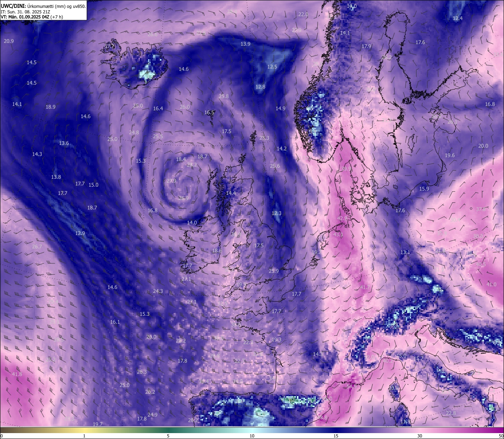Click the 43.1 value label
The width and height of the screenshot is (504, 439).
click(338, 234)
